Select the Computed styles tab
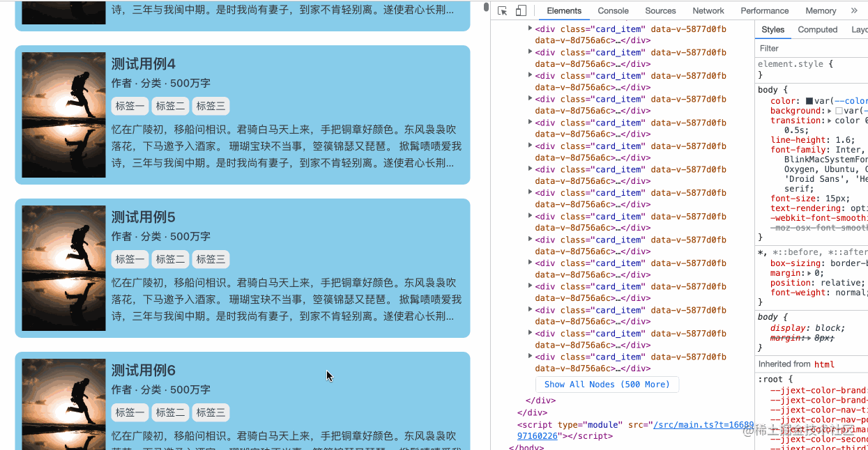 817,29
